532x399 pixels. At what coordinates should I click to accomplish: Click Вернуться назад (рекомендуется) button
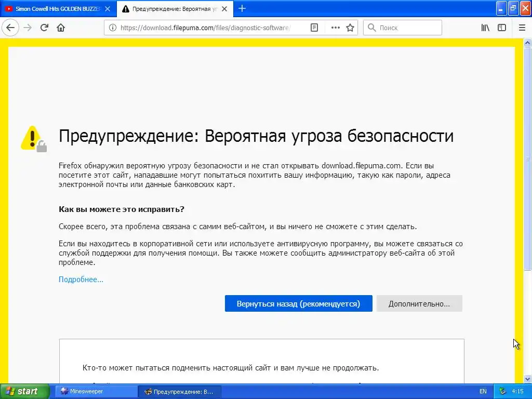(299, 303)
